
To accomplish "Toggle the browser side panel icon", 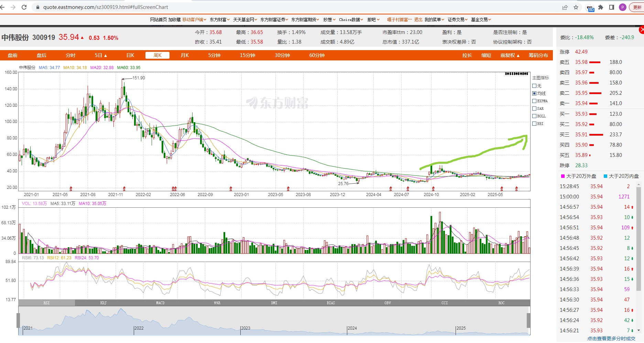I will click(x=612, y=7).
